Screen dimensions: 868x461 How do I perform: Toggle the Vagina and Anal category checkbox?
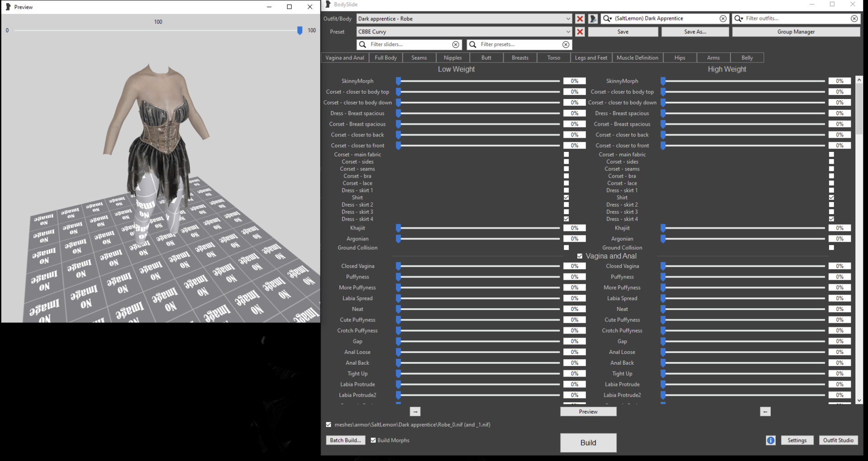pyautogui.click(x=580, y=256)
